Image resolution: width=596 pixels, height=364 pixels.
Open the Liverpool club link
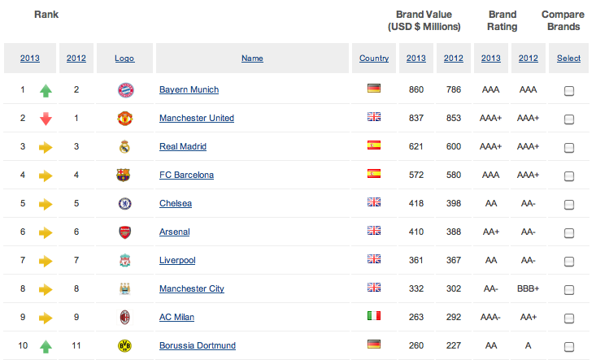[x=177, y=260]
